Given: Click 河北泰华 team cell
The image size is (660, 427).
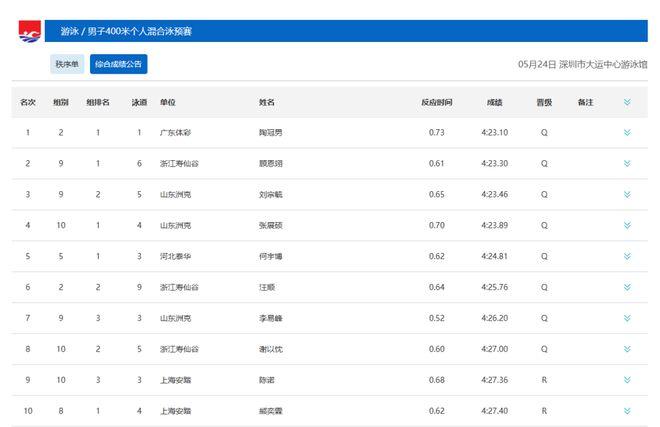Looking at the screenshot, I should click(x=175, y=256).
